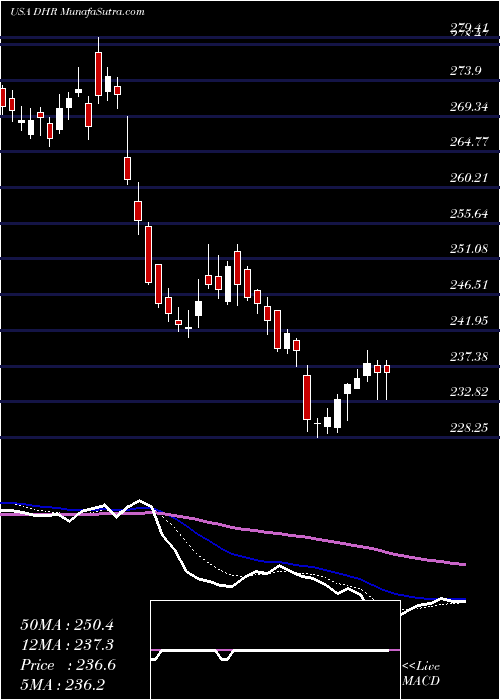Screen dimensions: 500x700
Task: Click the '12MA : 237.3' readout
Action: (x=67, y=645)
